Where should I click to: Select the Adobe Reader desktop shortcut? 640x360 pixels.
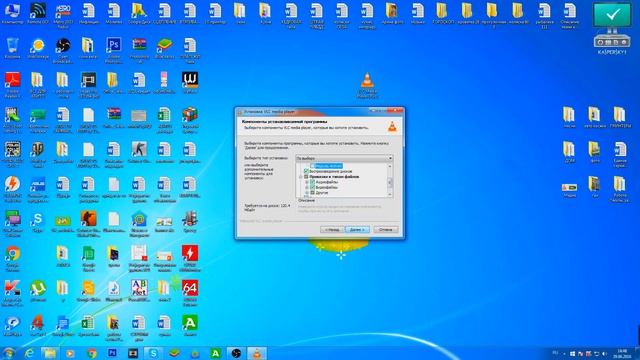click(x=12, y=84)
